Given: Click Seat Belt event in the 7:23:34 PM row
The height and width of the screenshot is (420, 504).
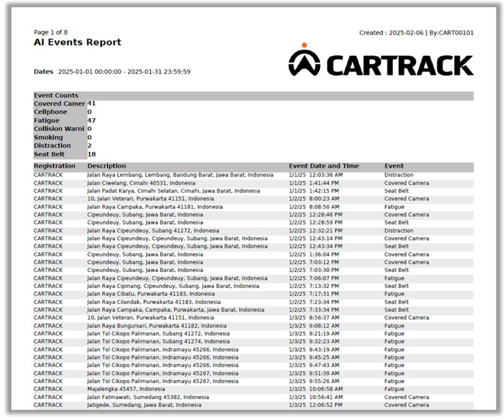Looking at the screenshot, I should pyautogui.click(x=397, y=302).
